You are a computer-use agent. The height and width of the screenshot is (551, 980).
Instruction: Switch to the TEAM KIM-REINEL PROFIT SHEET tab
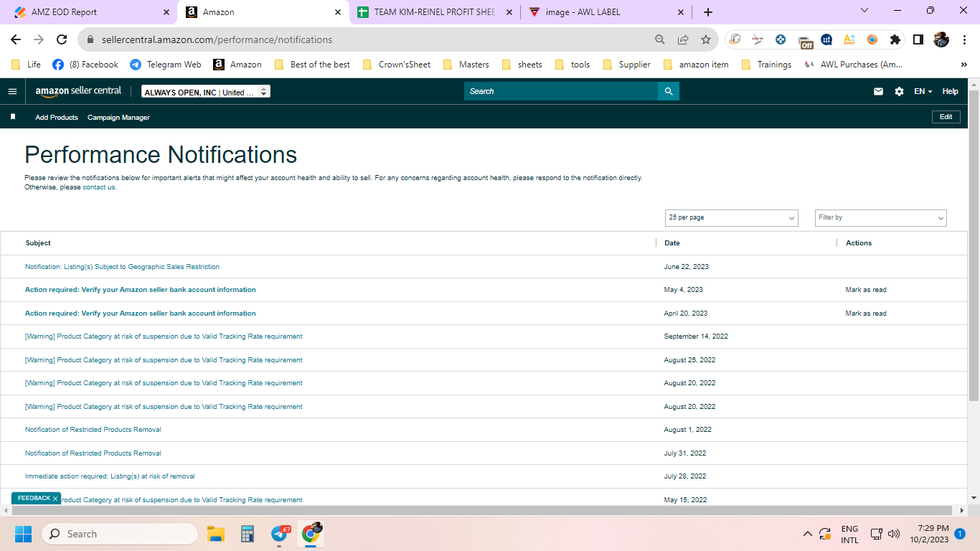(x=435, y=12)
